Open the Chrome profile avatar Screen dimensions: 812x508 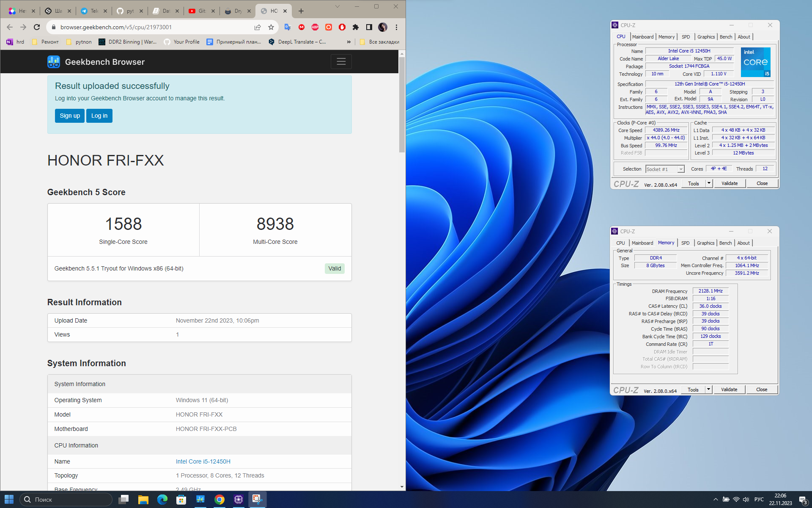tap(383, 27)
